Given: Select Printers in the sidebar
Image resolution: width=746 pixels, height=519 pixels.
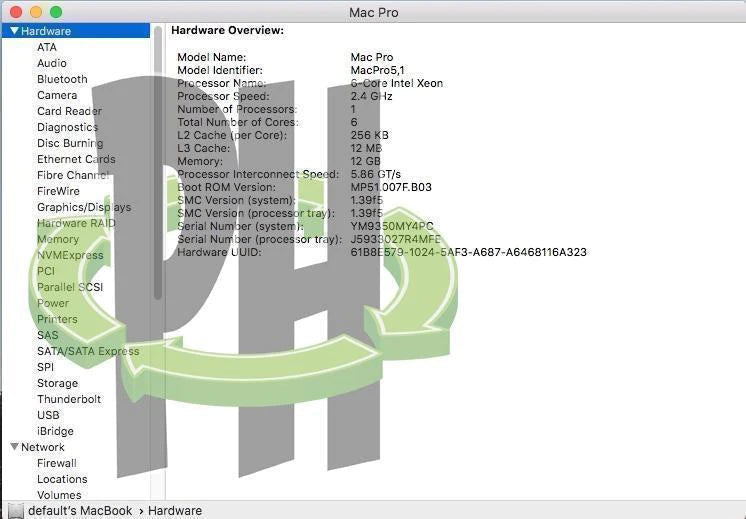Looking at the screenshot, I should tap(57, 319).
